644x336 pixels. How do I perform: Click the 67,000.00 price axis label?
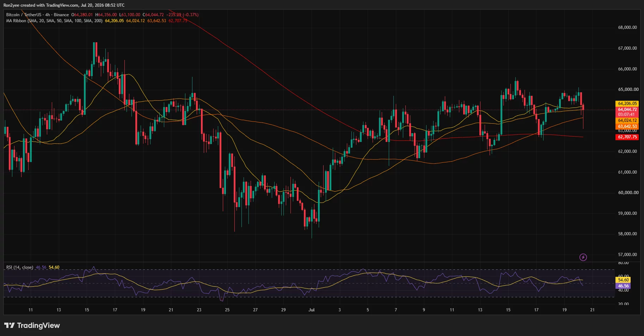[x=627, y=48]
